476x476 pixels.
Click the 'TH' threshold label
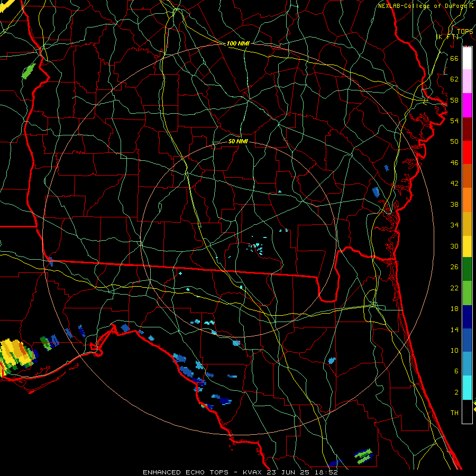point(454,413)
